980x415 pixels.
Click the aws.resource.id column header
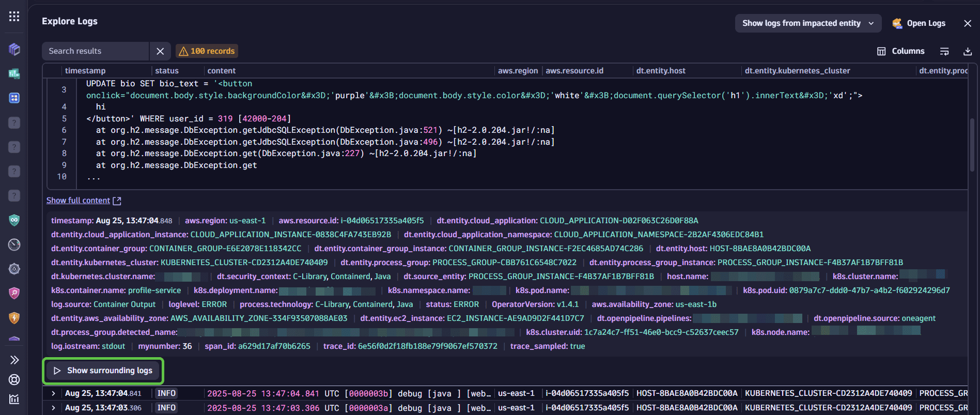click(574, 71)
